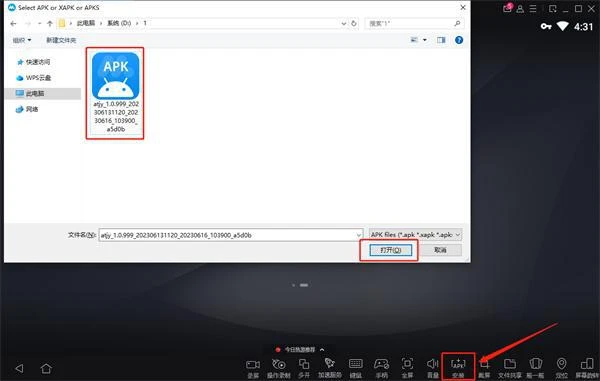Click the 截屏 screenshot tool
Screen dimensions: 600x381
tap(484, 368)
